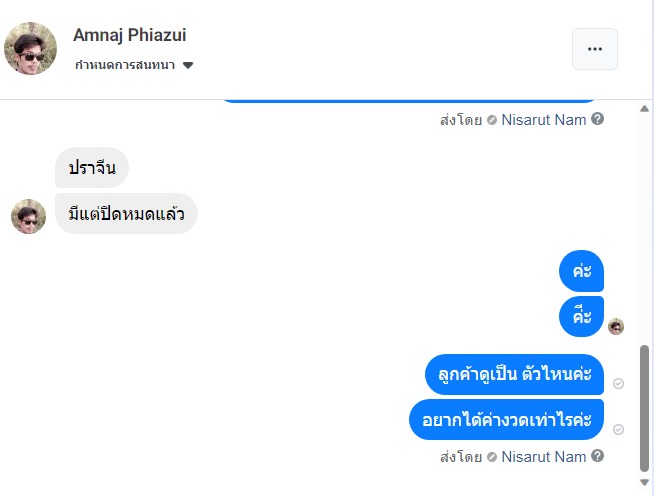The width and height of the screenshot is (654, 496).
Task: Click sender avatar beside มีแต่ปิดหมดแล้ว message
Action: [x=28, y=216]
